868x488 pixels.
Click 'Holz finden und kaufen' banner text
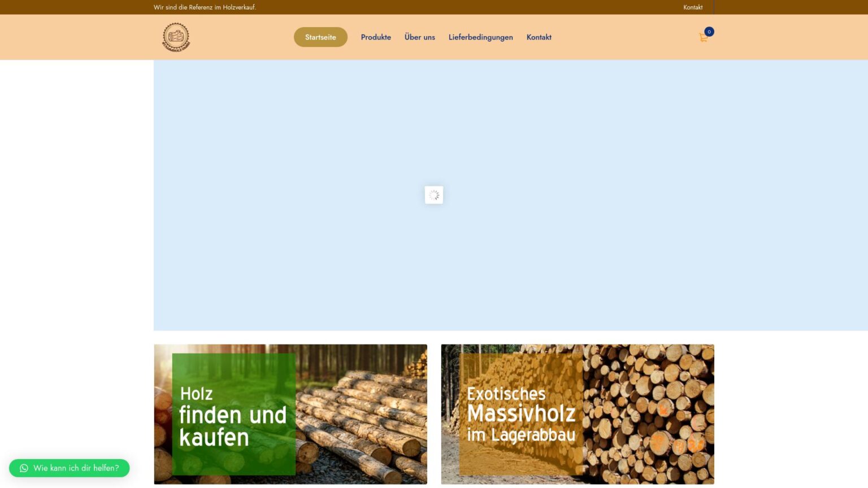[x=232, y=416]
